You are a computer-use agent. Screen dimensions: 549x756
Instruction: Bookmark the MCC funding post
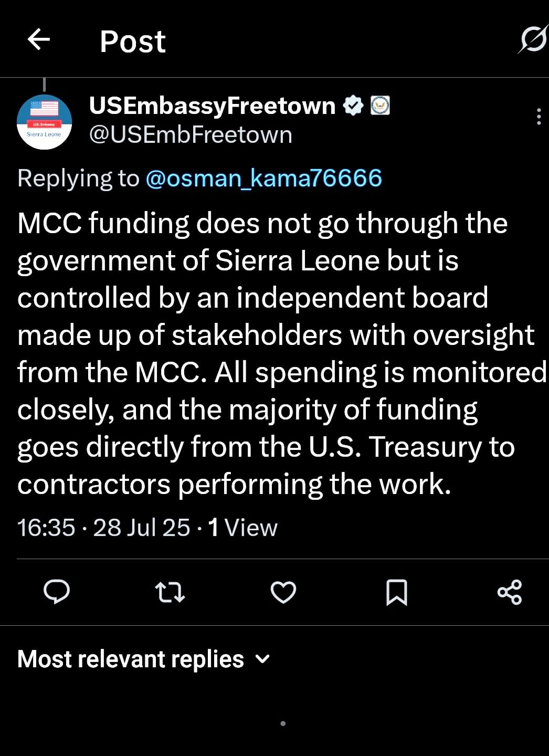coord(396,592)
